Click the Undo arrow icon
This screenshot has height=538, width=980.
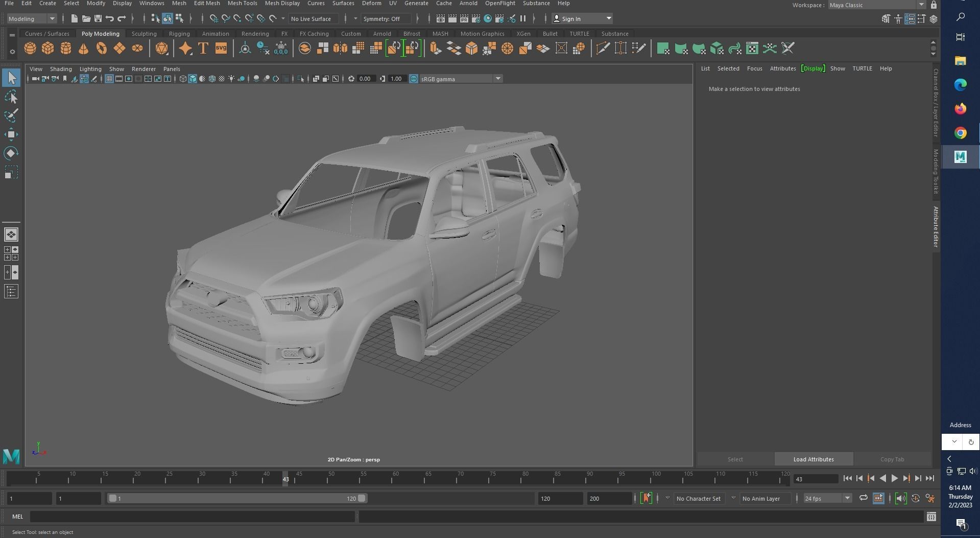[109, 19]
